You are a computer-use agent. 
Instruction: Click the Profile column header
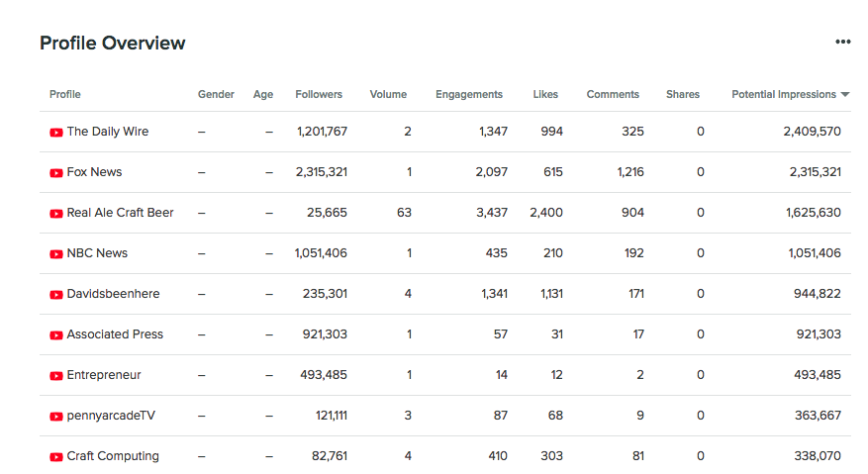pos(65,95)
